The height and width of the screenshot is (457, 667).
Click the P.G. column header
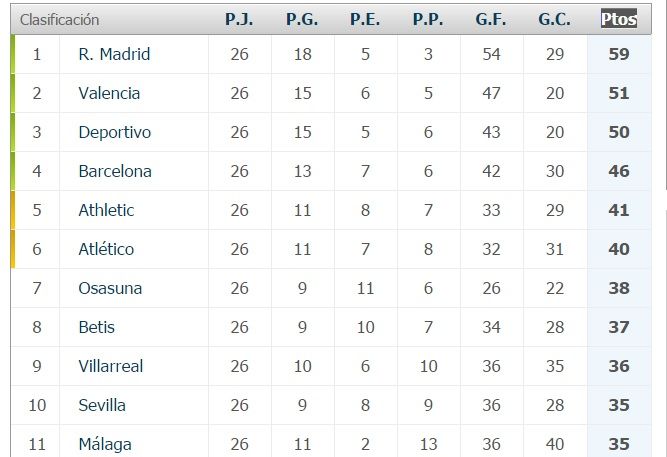click(x=302, y=19)
